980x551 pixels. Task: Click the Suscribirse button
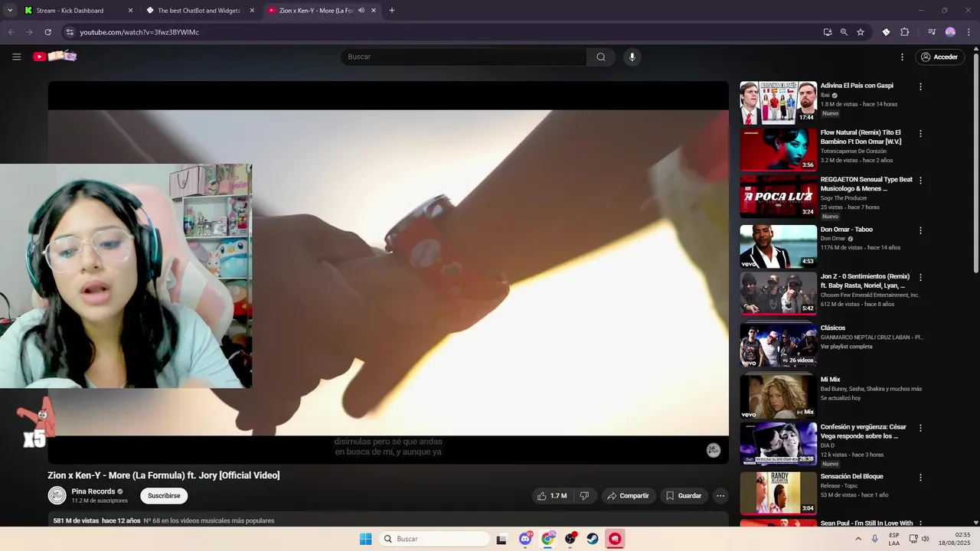[x=164, y=496]
